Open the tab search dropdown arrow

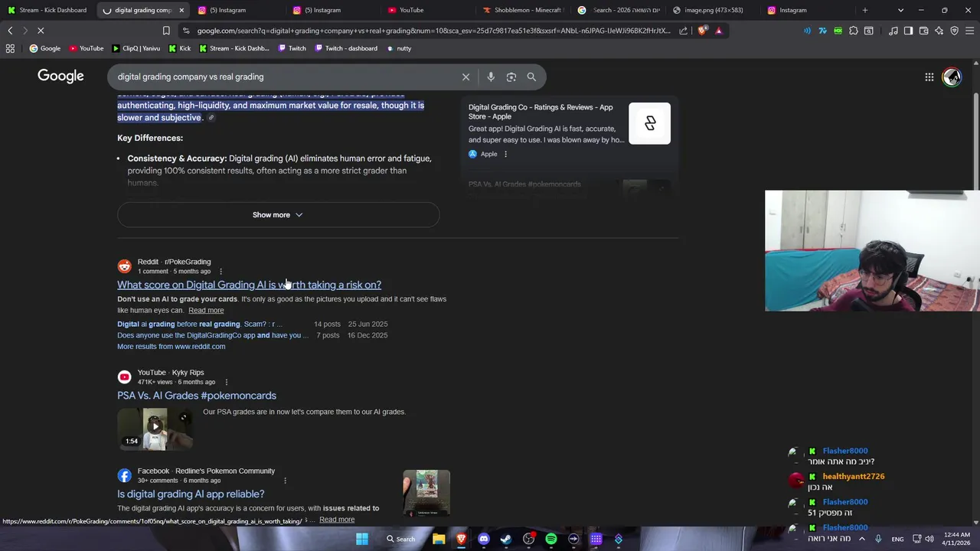[x=900, y=10]
